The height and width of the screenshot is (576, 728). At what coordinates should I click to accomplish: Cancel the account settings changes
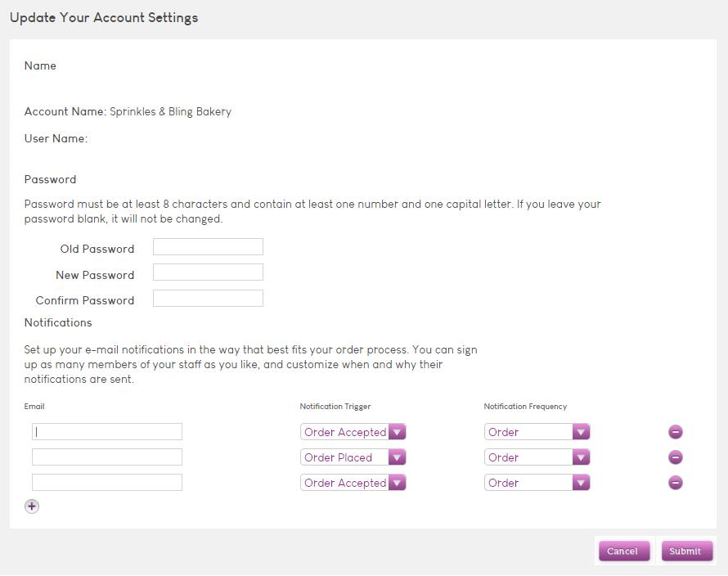(x=624, y=551)
